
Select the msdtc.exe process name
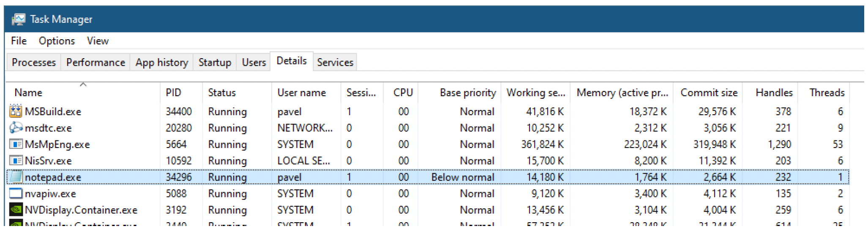tap(48, 128)
